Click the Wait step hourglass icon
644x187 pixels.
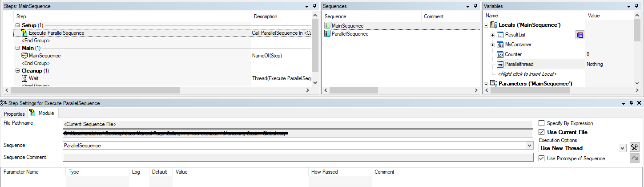pyautogui.click(x=24, y=78)
